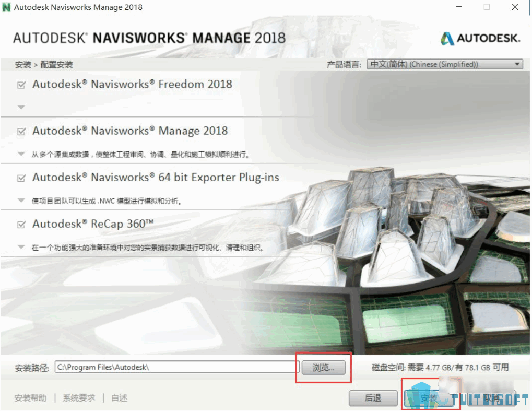Click the Navisworks title bar app icon
Viewport: 532px width, 411px height.
(x=6, y=7)
